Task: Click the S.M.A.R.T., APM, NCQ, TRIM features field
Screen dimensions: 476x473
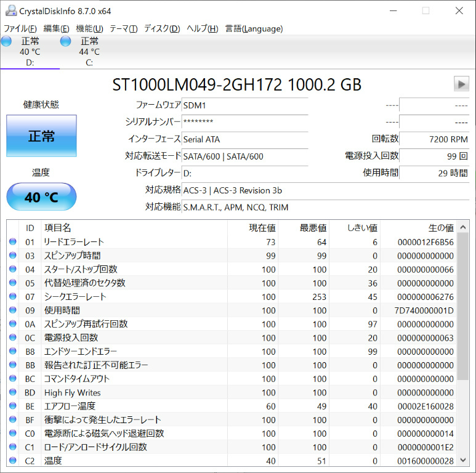Action: (x=325, y=208)
